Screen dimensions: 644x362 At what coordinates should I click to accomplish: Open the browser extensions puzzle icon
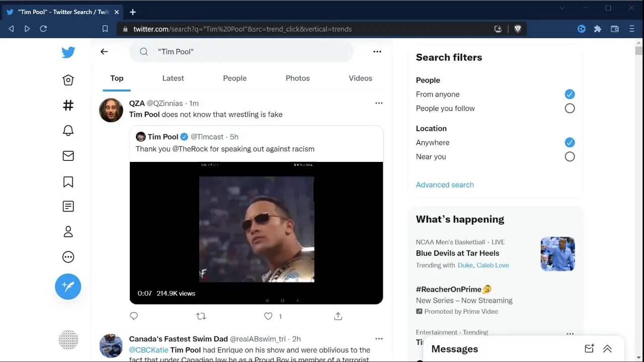(598, 29)
